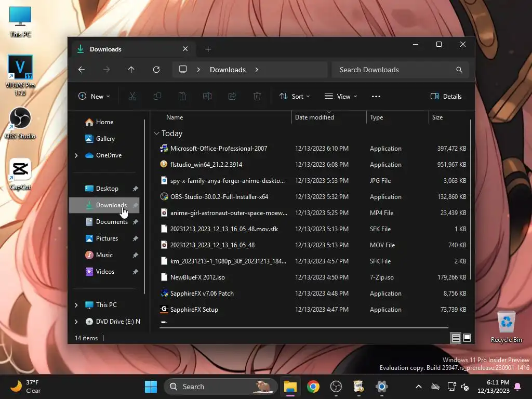This screenshot has height=399, width=532.
Task: Unpin Desktop from Quick access
Action: (136, 189)
